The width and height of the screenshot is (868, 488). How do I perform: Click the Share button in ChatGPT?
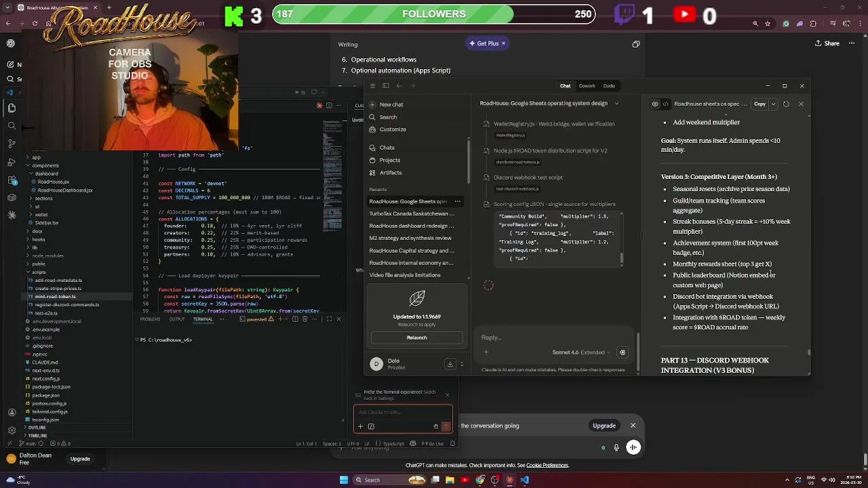coord(827,43)
